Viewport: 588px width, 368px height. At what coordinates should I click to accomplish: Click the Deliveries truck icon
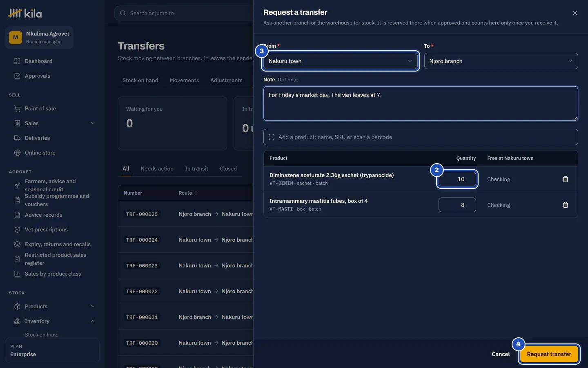(x=17, y=138)
